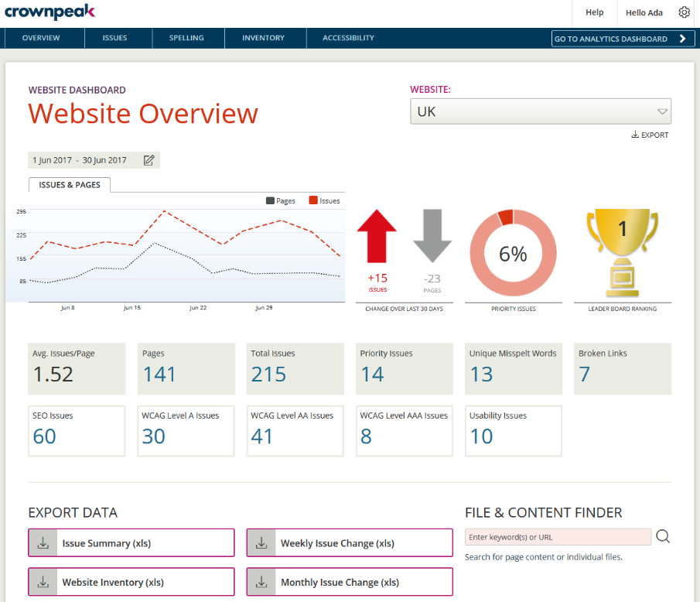Click the gold leaderboard trophy icon
700x602 pixels.
pyautogui.click(x=622, y=252)
